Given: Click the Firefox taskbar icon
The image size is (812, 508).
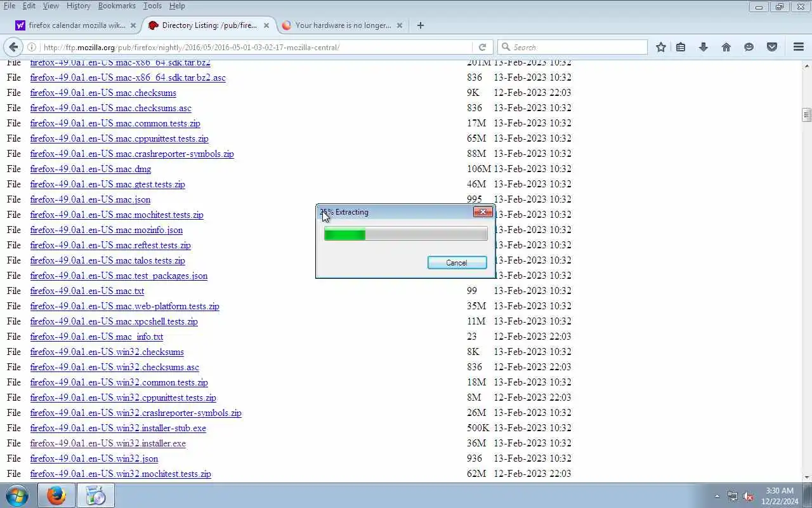Looking at the screenshot, I should point(56,495).
